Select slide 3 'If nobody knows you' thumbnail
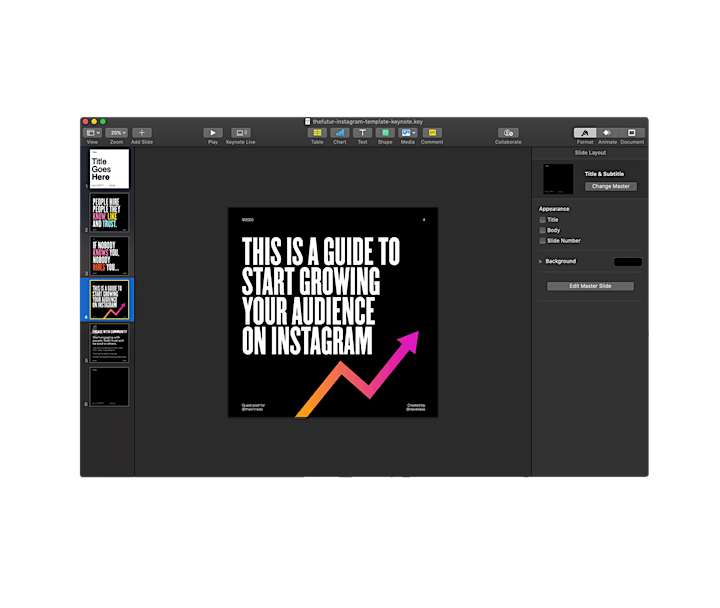 point(109,256)
